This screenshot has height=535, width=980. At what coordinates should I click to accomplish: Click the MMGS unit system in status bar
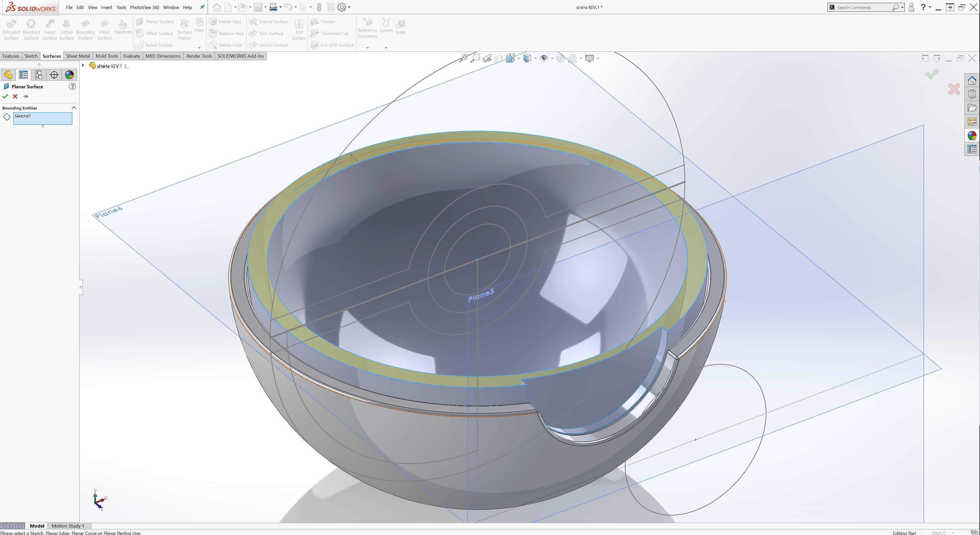coord(938,533)
